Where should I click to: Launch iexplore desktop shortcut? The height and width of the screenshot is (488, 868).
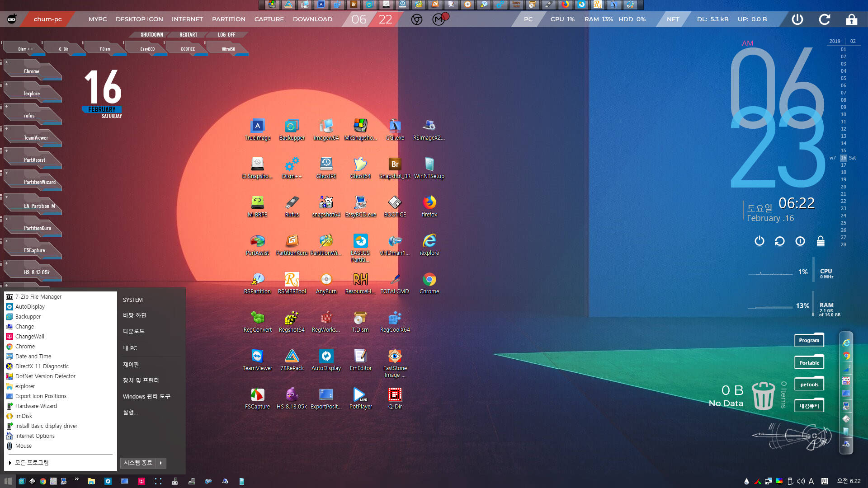[429, 245]
